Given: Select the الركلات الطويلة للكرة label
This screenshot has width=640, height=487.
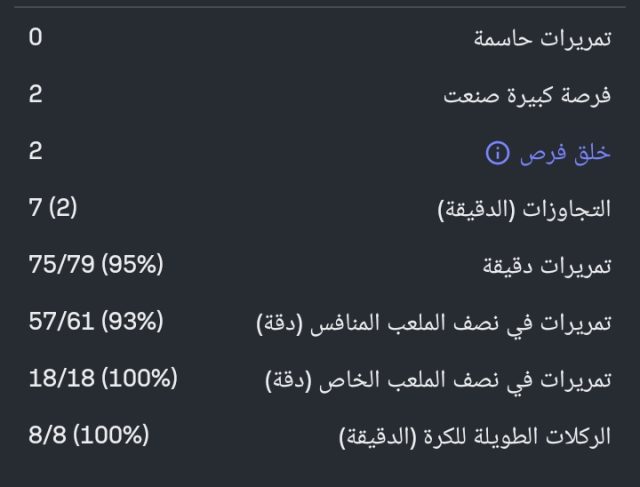Looking at the screenshot, I should [475, 438].
